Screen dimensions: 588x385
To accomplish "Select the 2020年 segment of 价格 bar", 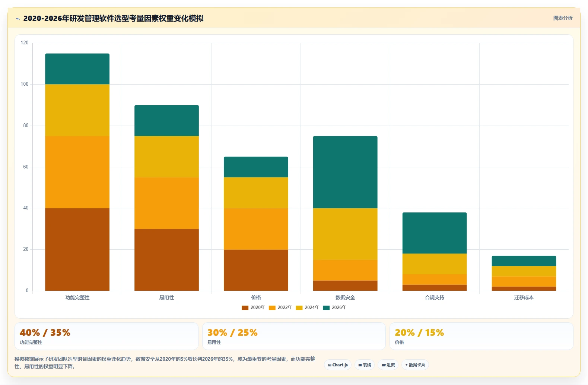I will tap(256, 270).
